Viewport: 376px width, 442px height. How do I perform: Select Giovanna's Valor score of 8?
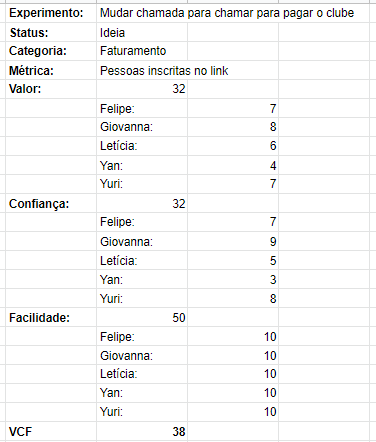click(233, 127)
